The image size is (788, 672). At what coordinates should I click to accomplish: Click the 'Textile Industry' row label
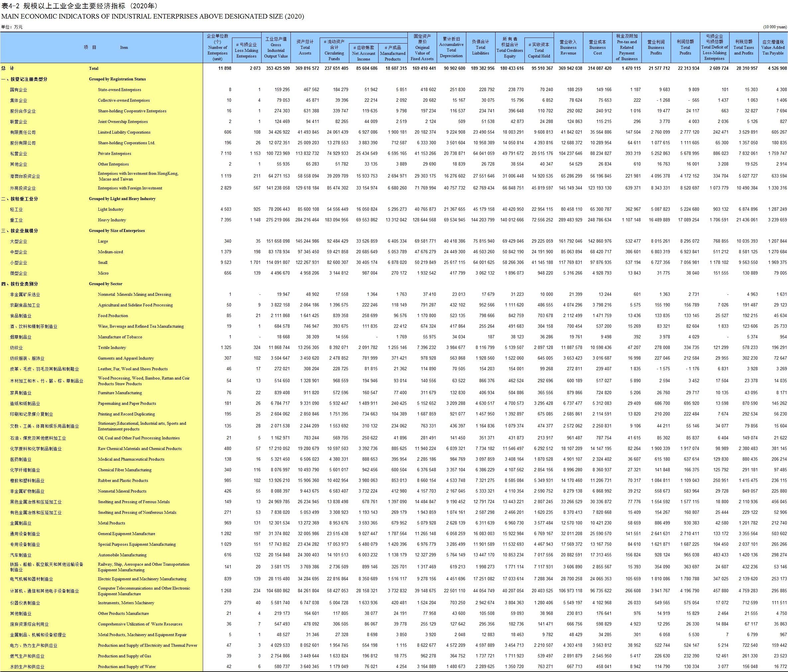(112, 348)
